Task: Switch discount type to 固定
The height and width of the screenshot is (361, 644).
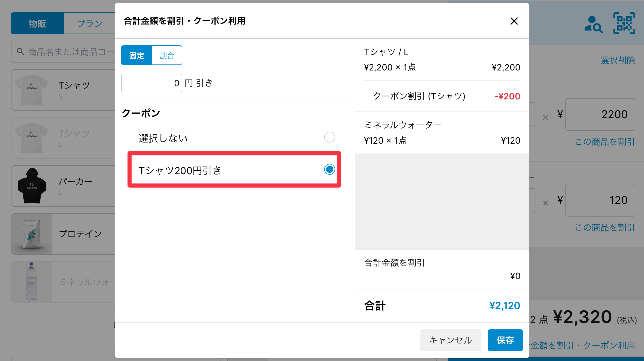Action: coord(136,55)
